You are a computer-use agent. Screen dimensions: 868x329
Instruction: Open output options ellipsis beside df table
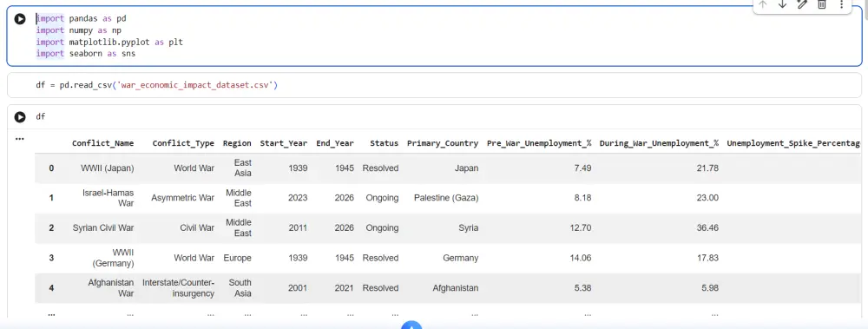(20, 139)
